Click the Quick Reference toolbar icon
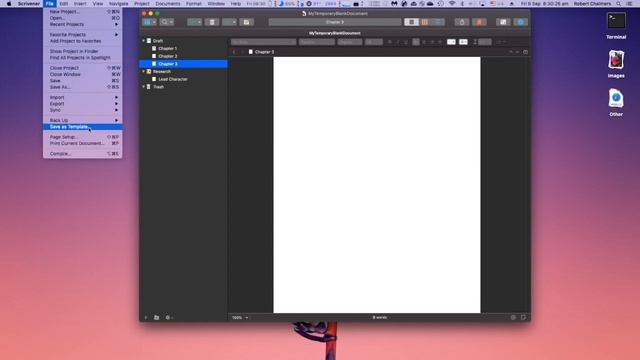 click(247, 22)
